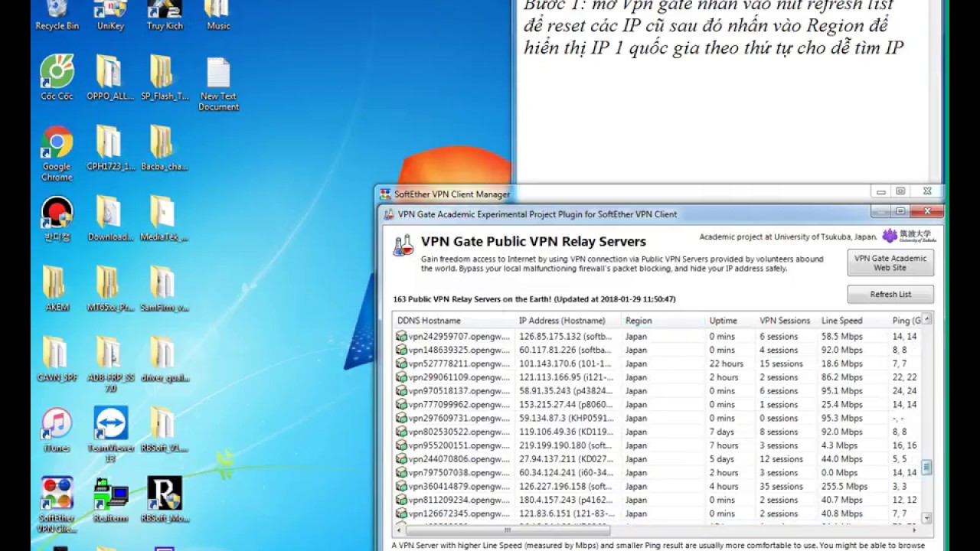Select server vpn797507038.opengw row
Image resolution: width=980 pixels, height=551 pixels.
coord(658,473)
